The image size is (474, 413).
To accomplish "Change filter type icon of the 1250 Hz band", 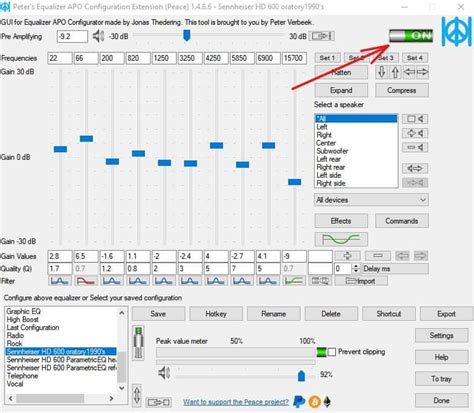I will 164,281.
